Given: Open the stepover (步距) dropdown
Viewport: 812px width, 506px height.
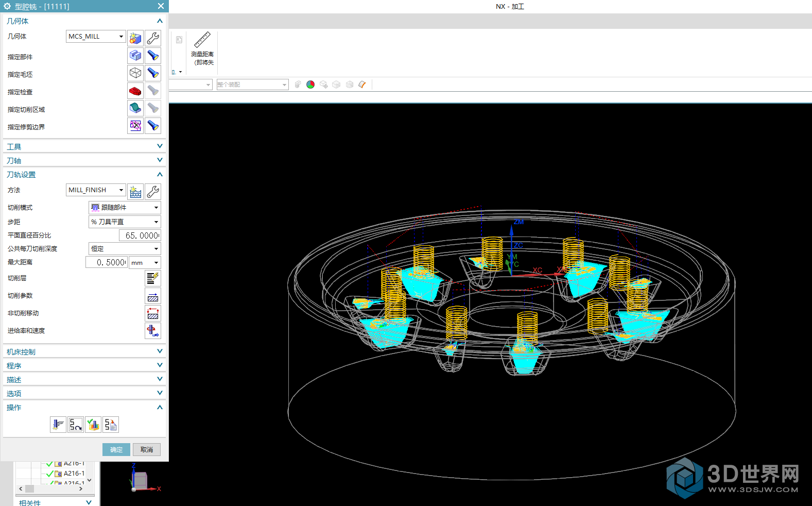Looking at the screenshot, I should click(x=125, y=222).
